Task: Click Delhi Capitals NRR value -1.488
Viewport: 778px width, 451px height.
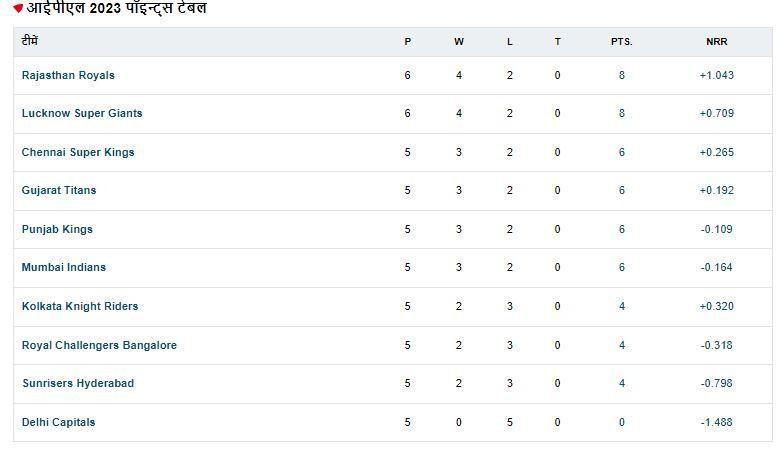Action: [x=716, y=422]
